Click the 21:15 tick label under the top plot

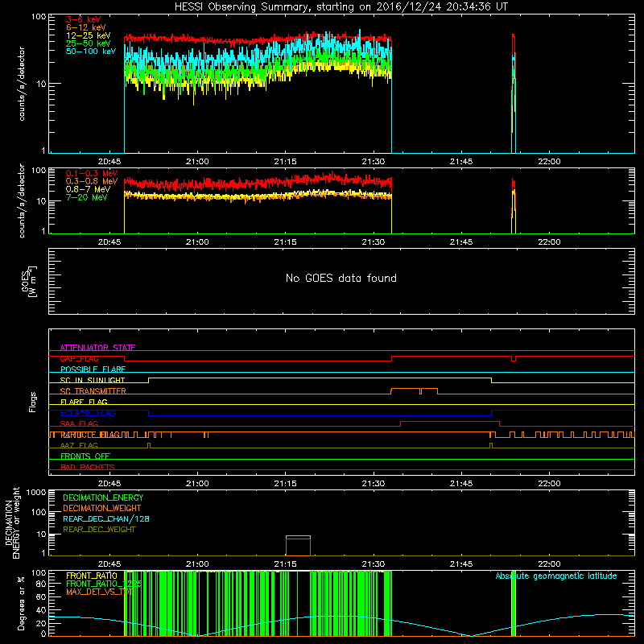click(x=285, y=162)
